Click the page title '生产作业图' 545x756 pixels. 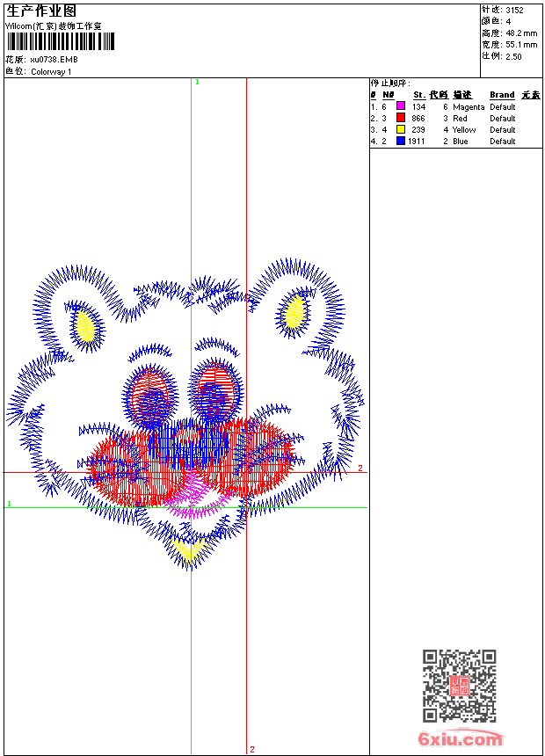tap(41, 11)
